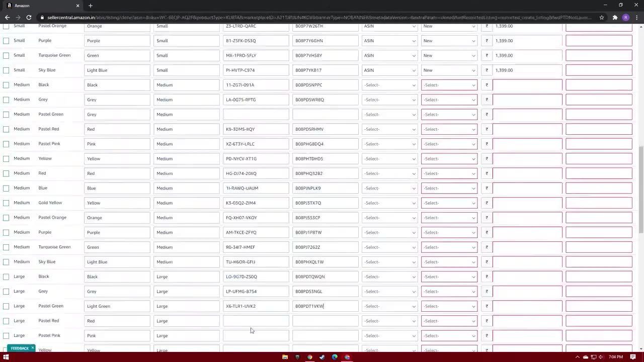Check the Small Purple row checkbox
Screen dimensions: 644x362
click(x=6, y=41)
